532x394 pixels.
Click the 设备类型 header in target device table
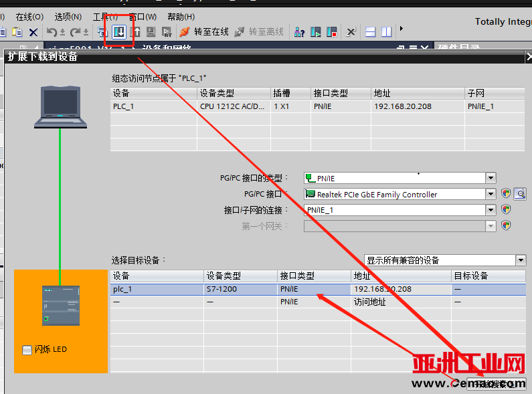point(240,276)
